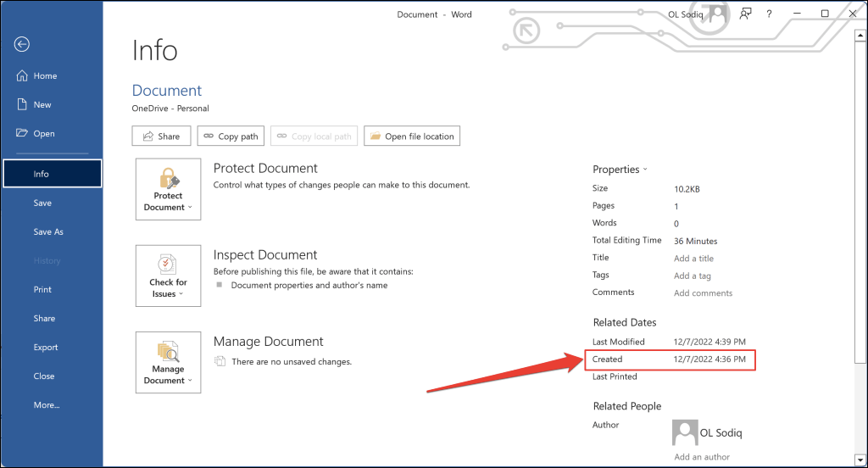Open the Export menu item

46,348
